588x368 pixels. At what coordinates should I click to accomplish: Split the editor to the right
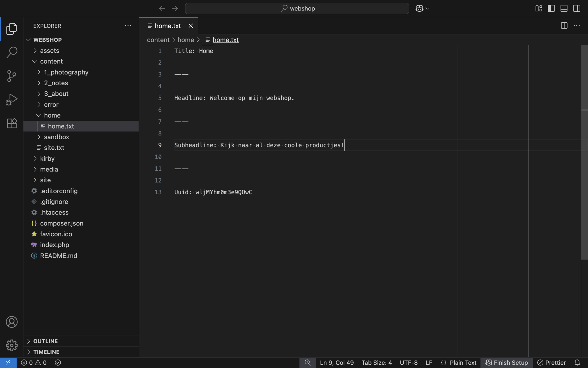[x=564, y=26]
